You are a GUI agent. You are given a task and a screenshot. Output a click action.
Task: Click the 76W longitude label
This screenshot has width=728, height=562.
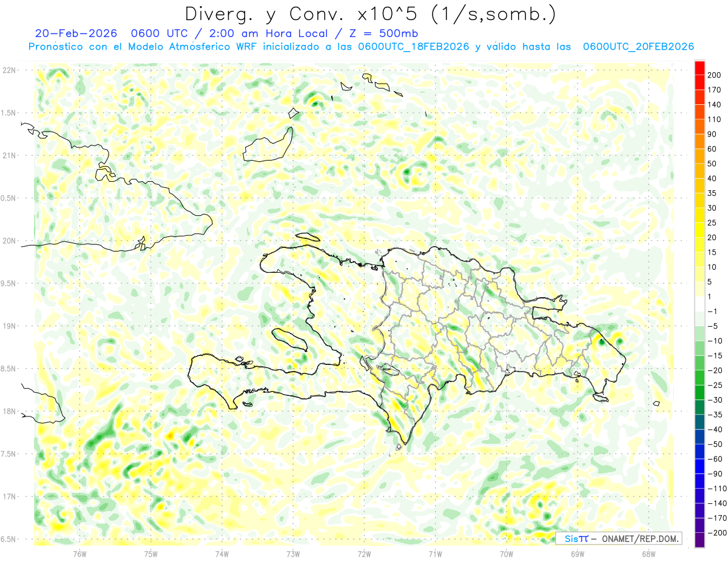pos(79,553)
